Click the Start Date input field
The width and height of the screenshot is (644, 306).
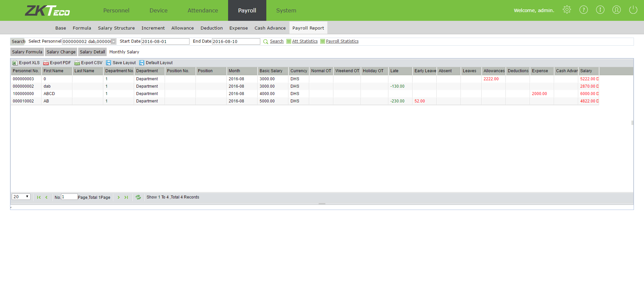165,42
